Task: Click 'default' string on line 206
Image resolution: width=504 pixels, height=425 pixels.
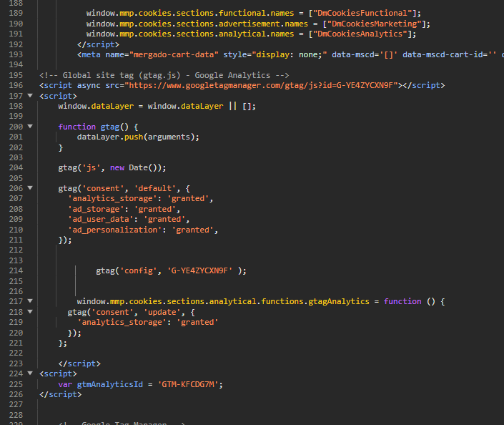Action: [x=155, y=188]
